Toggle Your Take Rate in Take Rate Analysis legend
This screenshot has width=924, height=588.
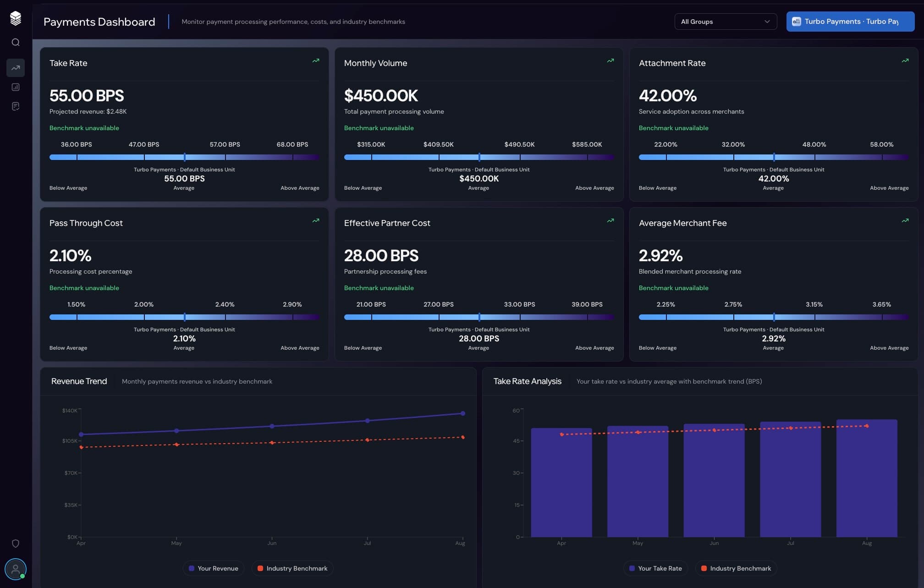[655, 568]
